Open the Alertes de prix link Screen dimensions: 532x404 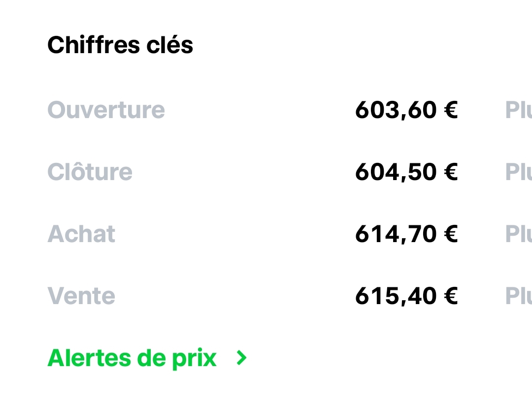(x=132, y=358)
